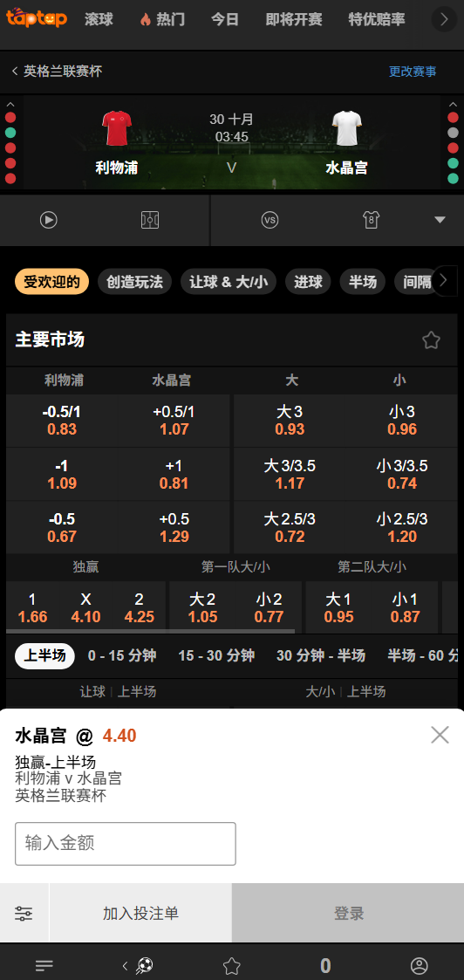The height and width of the screenshot is (980, 464).
Task: Pick 小 3 at 0.96
Action: (x=402, y=421)
